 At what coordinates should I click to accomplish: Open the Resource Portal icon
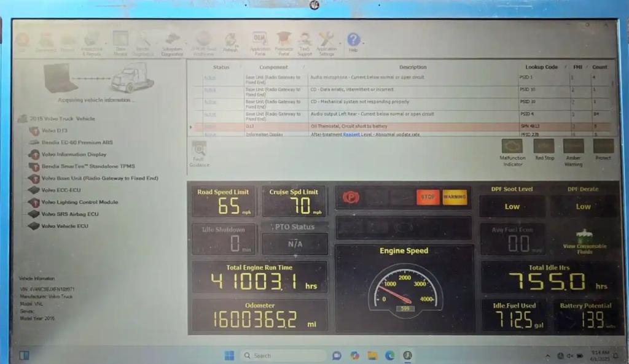(284, 42)
